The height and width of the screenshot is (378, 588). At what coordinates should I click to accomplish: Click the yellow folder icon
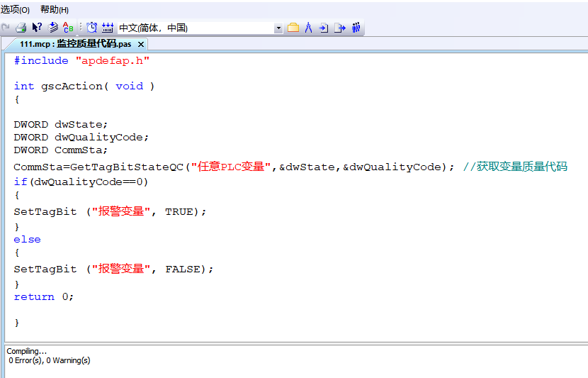point(293,28)
